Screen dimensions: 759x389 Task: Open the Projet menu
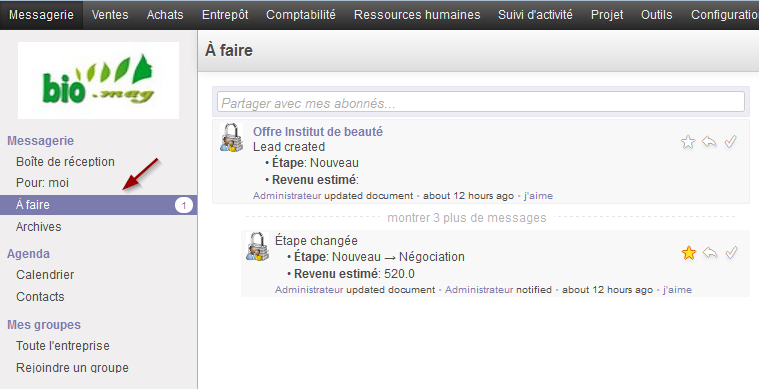(607, 15)
